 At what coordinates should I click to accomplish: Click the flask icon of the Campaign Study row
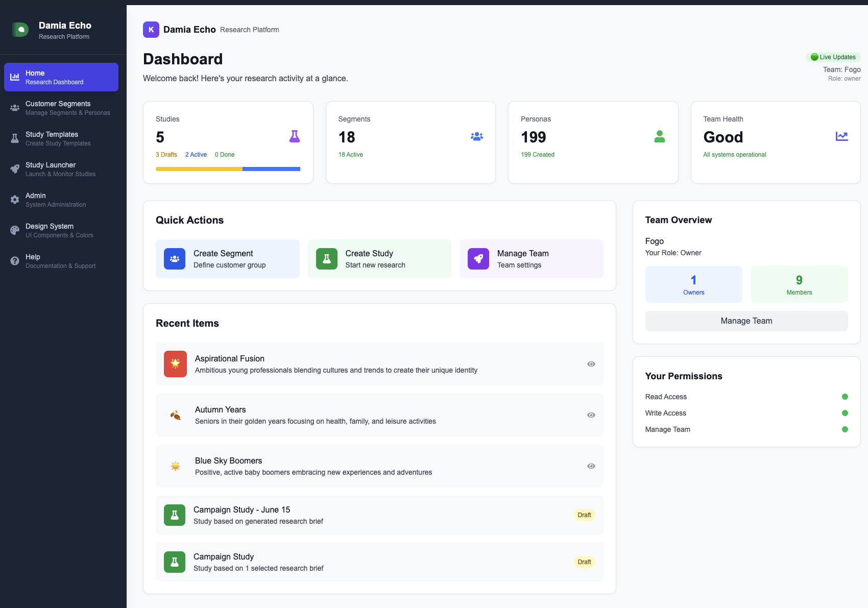175,562
